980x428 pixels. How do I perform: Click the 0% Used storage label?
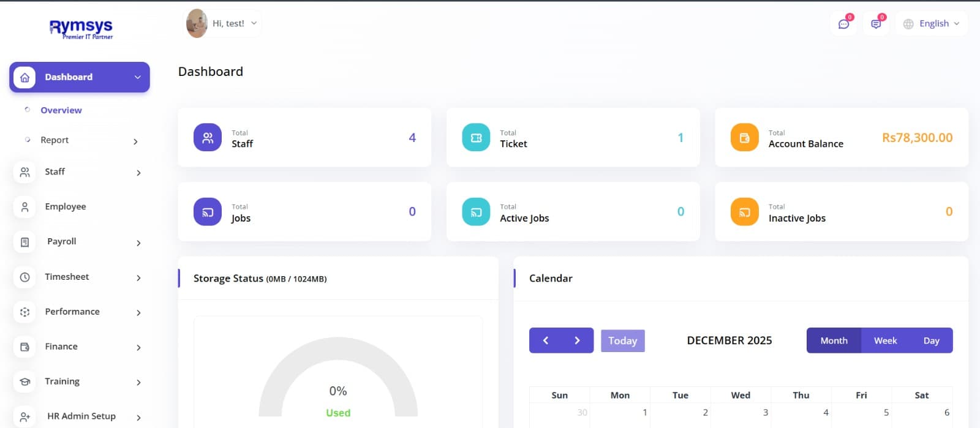[x=338, y=401]
